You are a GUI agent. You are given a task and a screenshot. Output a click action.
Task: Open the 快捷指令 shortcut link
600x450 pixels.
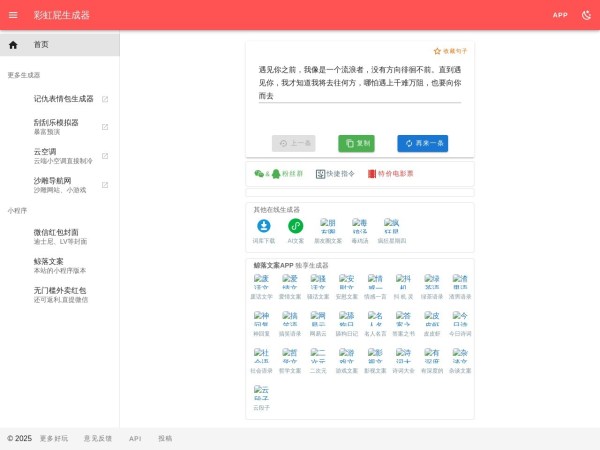pyautogui.click(x=335, y=173)
